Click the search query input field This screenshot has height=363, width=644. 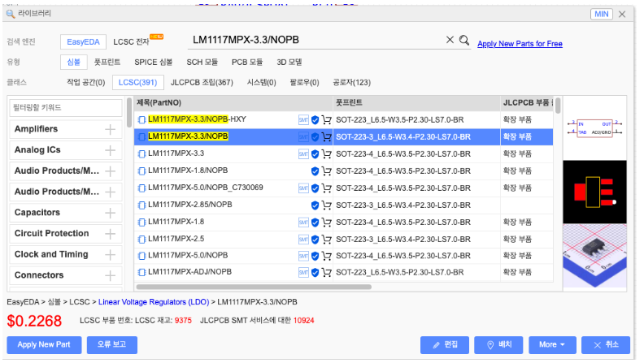pos(316,40)
